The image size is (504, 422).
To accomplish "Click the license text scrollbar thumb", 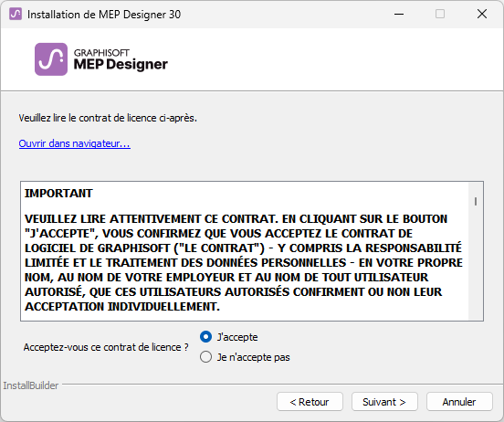I will pos(476,201).
